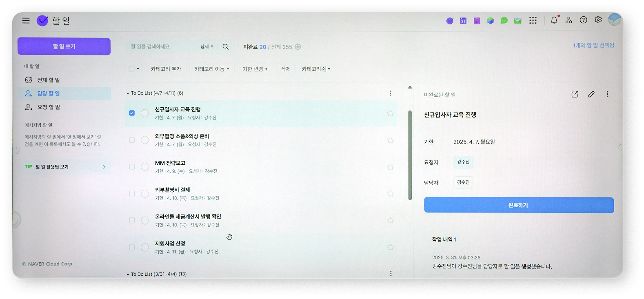Click the 강수진 requester chip
Screen dimensions: 644x299
tap(463, 162)
